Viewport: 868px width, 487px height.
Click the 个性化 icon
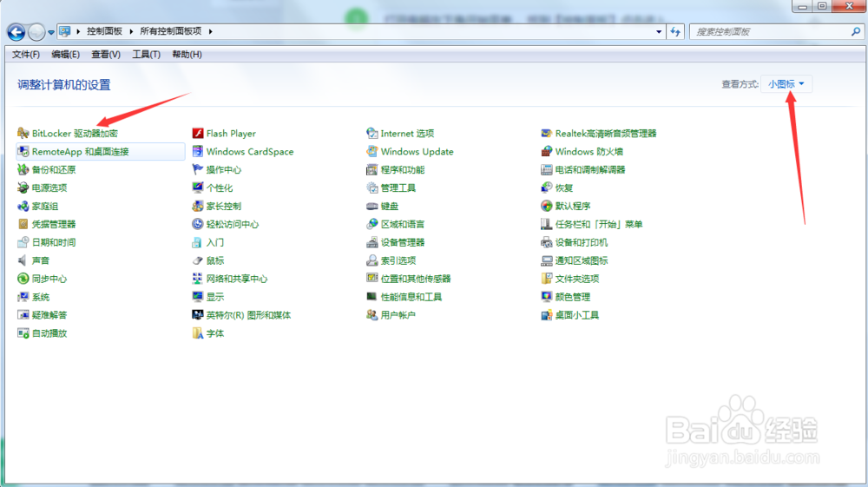coord(198,188)
